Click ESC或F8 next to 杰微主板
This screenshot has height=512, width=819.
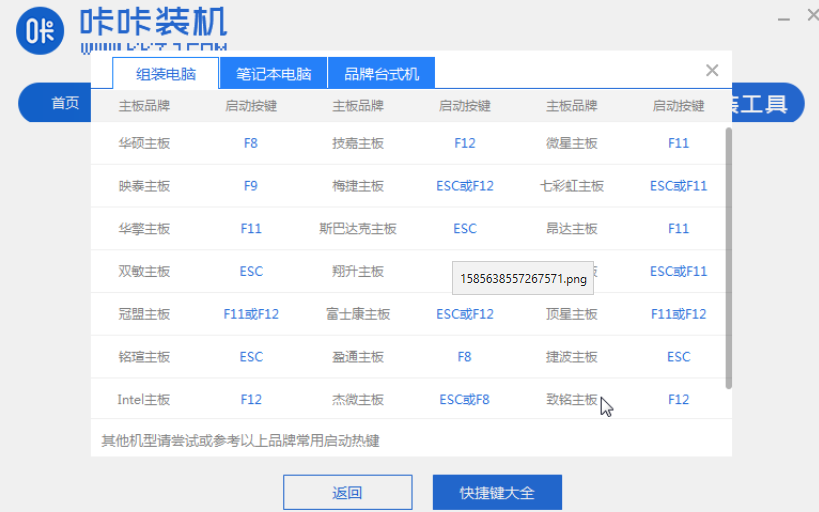464,400
